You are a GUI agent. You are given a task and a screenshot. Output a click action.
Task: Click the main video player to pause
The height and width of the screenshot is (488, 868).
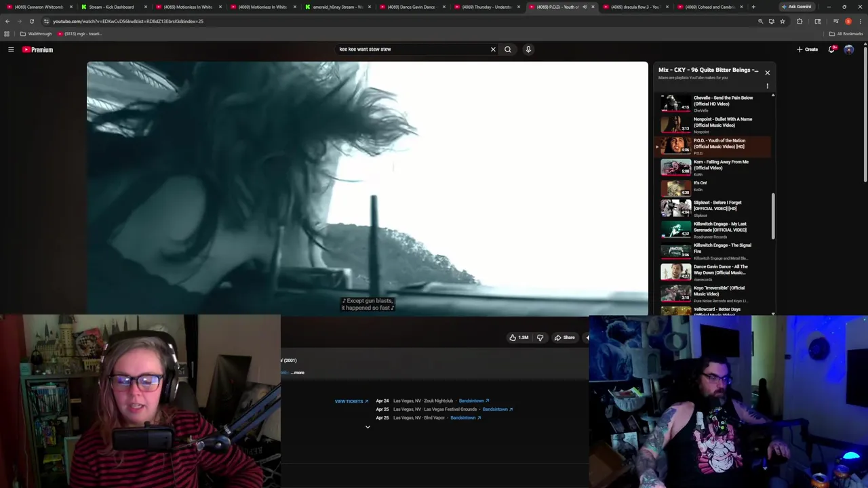click(x=368, y=188)
